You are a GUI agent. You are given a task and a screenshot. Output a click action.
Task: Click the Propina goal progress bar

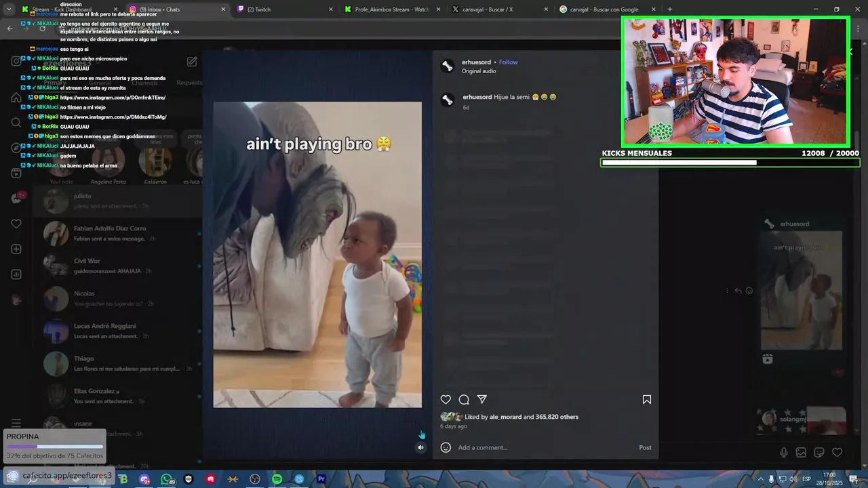(55, 447)
